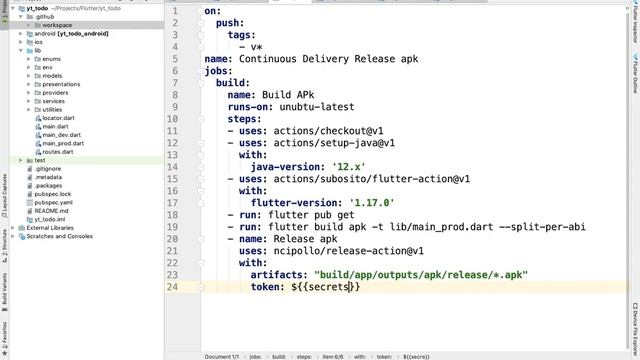Click the main_dev.dart file icon
Image resolution: width=640 pixels, height=360 pixels.
point(38,135)
